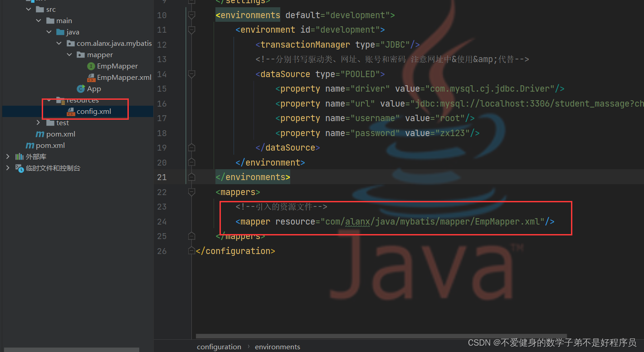Click the Maven icon of nested pom.xml
Screen dimensions: 644x352
[40, 134]
